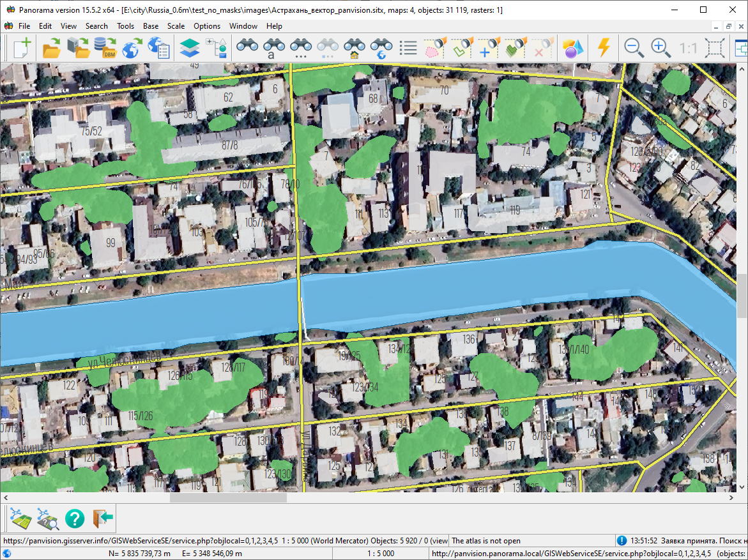Click the map layers stack icon
Viewport: 748px width, 560px height.
[x=190, y=48]
